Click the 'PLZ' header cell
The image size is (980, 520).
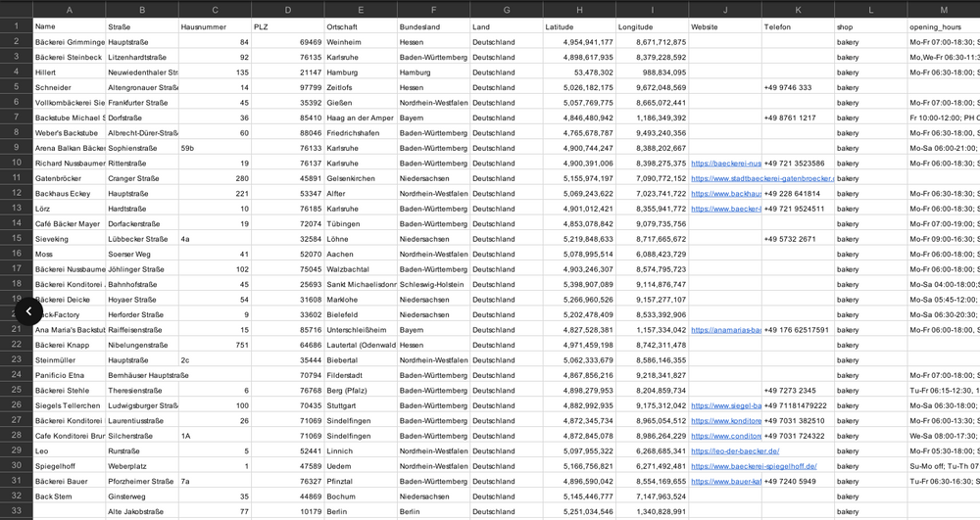point(288,26)
